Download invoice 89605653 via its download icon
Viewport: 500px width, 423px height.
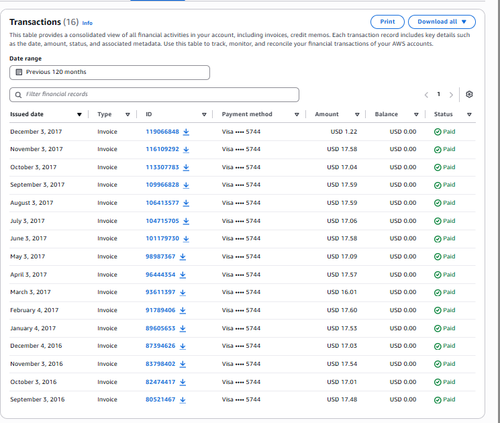[183, 329]
